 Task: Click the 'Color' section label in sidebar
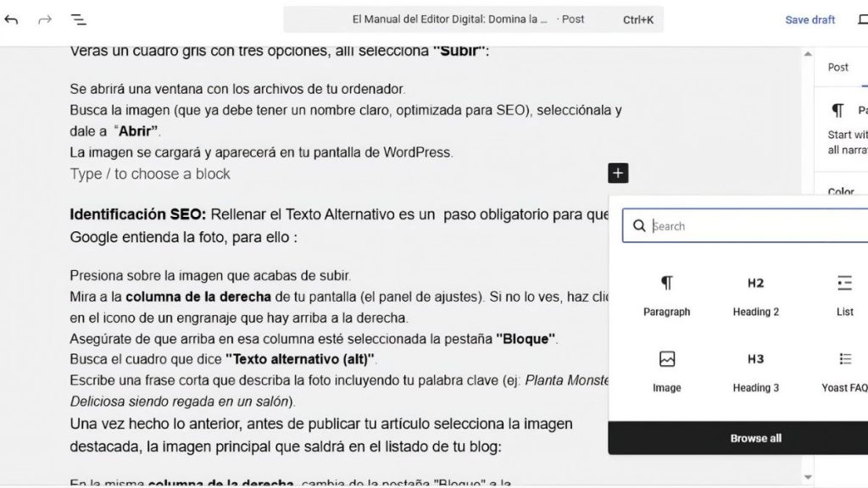click(841, 192)
